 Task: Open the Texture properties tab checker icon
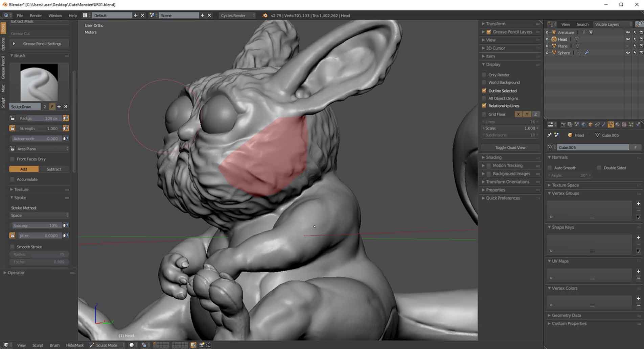[x=624, y=125]
